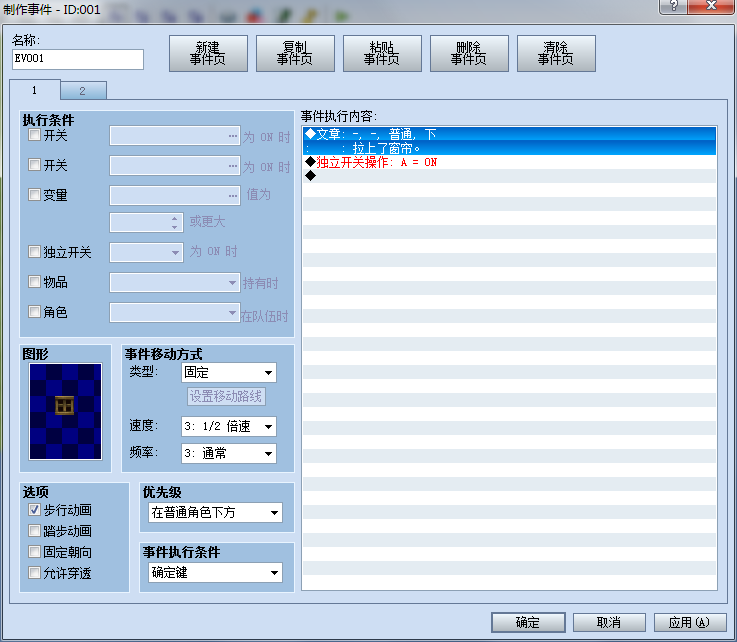The width and height of the screenshot is (737, 642).
Task: Uncheck the 步行动画 option
Action: click(34, 510)
